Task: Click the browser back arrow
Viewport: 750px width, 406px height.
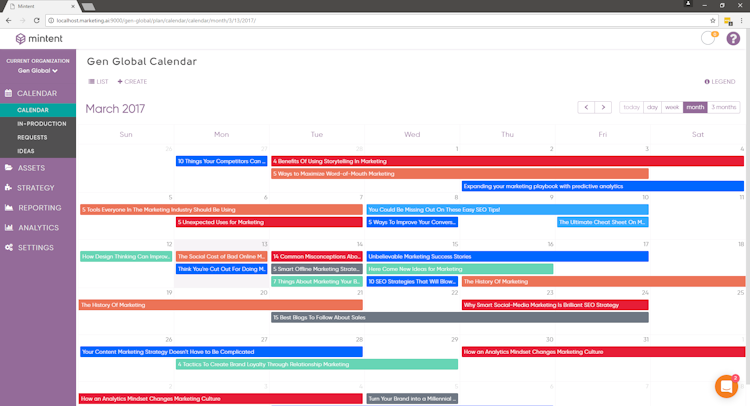Action: [x=9, y=21]
